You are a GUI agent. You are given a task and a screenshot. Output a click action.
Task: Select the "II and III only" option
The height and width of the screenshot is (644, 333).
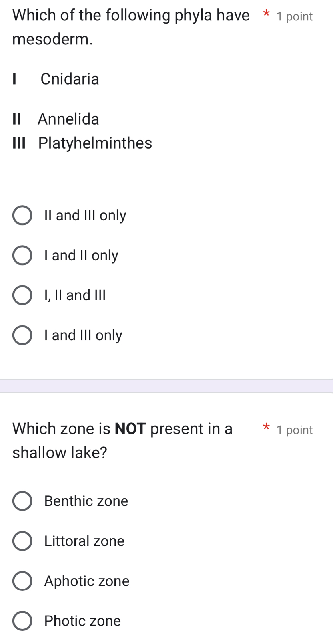tap(22, 215)
